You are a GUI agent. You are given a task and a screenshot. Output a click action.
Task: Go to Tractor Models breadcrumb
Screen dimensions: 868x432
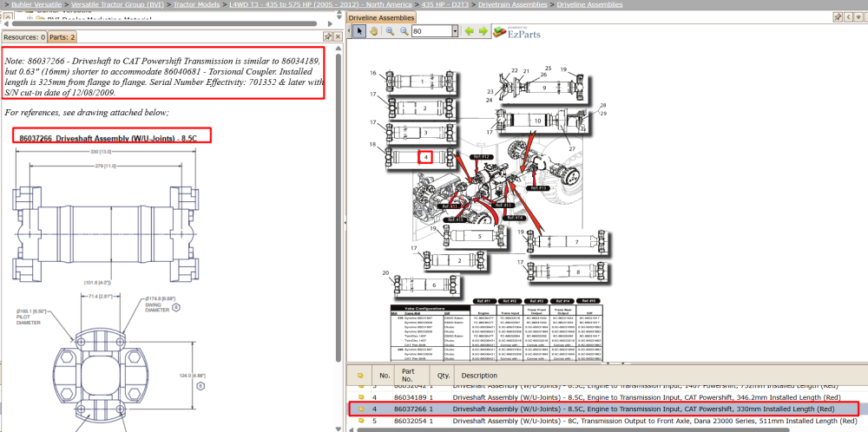pyautogui.click(x=196, y=4)
